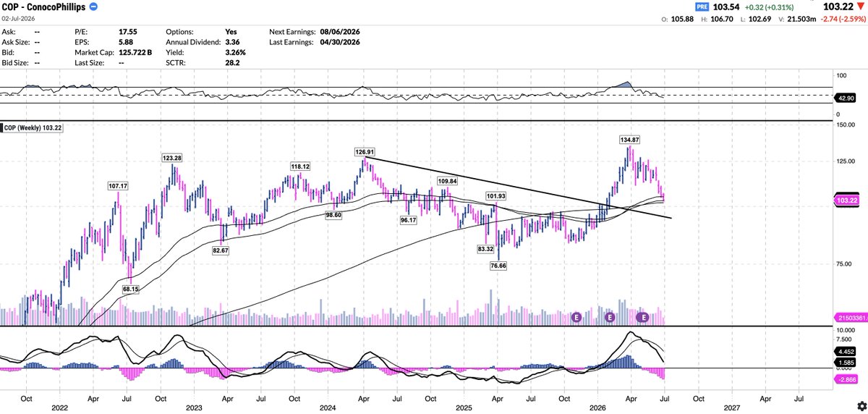Click the 101.93 price label
The width and height of the screenshot is (868, 414).
[x=496, y=196]
